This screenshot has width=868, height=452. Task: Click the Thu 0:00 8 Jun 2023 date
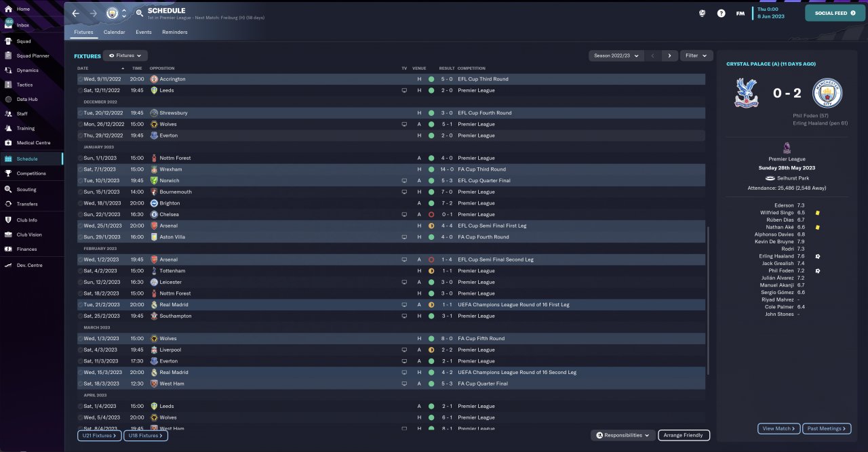click(771, 13)
